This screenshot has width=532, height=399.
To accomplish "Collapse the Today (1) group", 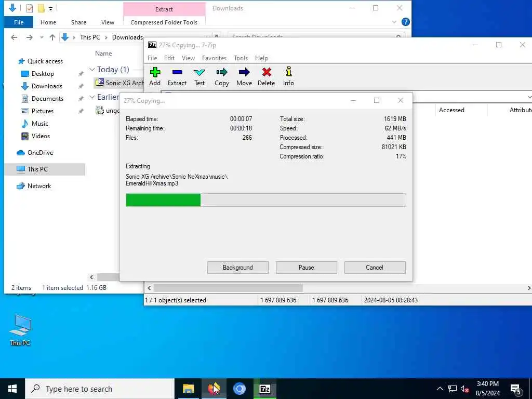I will (92, 70).
